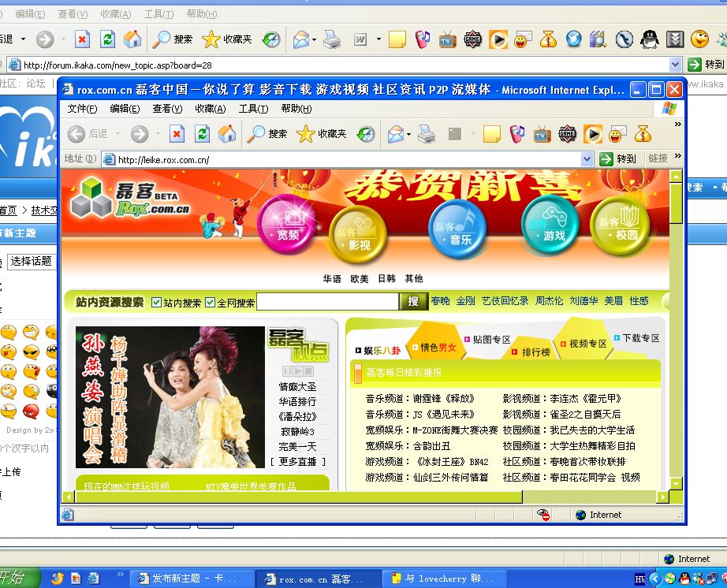The height and width of the screenshot is (588, 727).
Task: Open 收藏(A) menu in front window
Action: [211, 109]
